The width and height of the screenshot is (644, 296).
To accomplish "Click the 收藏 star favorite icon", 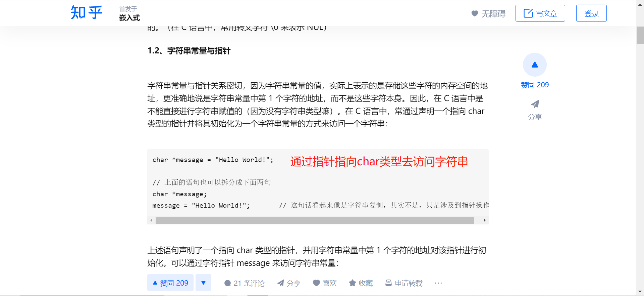I will tap(352, 283).
